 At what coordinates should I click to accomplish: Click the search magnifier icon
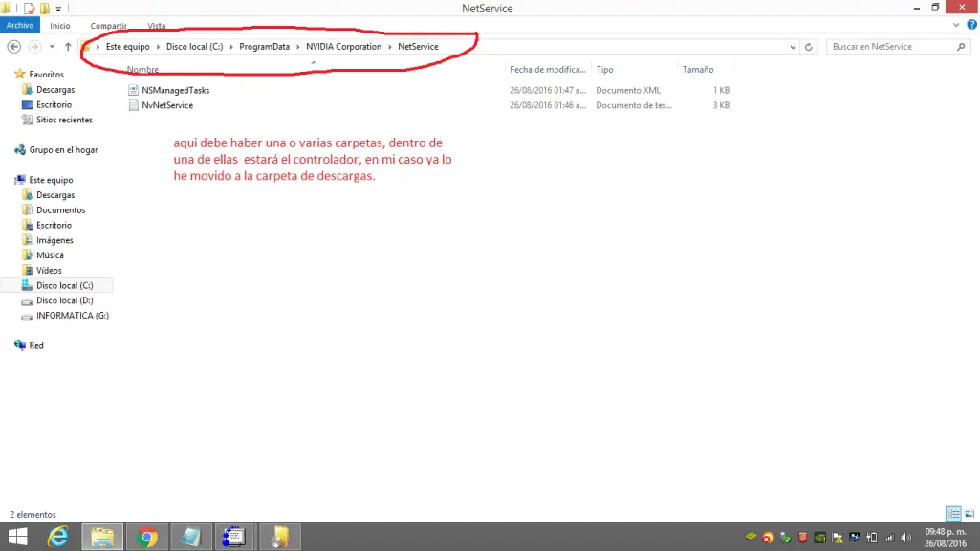pyautogui.click(x=961, y=47)
